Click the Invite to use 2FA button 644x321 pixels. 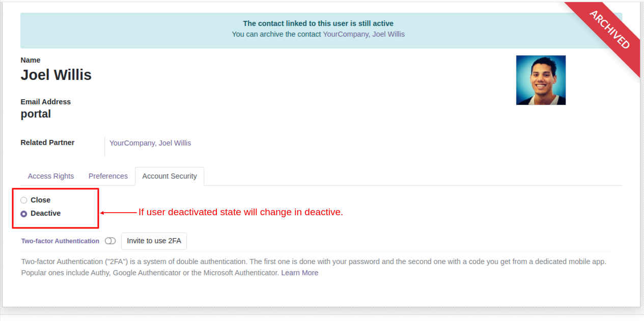point(154,241)
